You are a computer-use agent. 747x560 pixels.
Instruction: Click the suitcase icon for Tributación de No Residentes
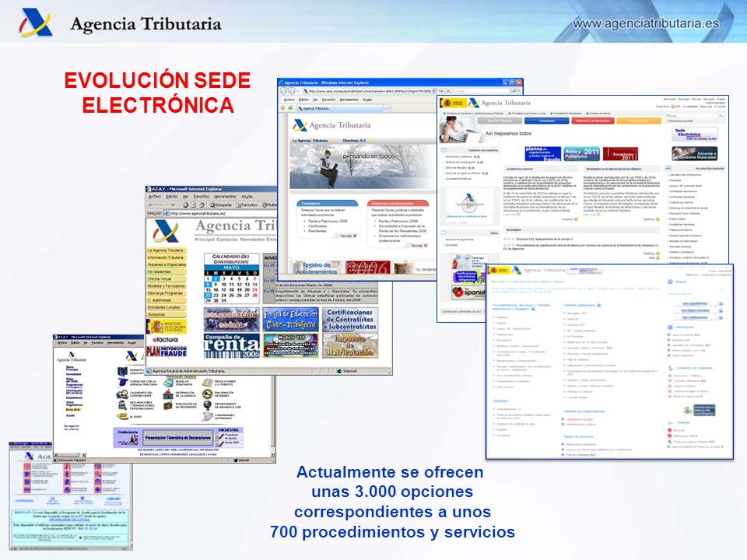(x=168, y=406)
